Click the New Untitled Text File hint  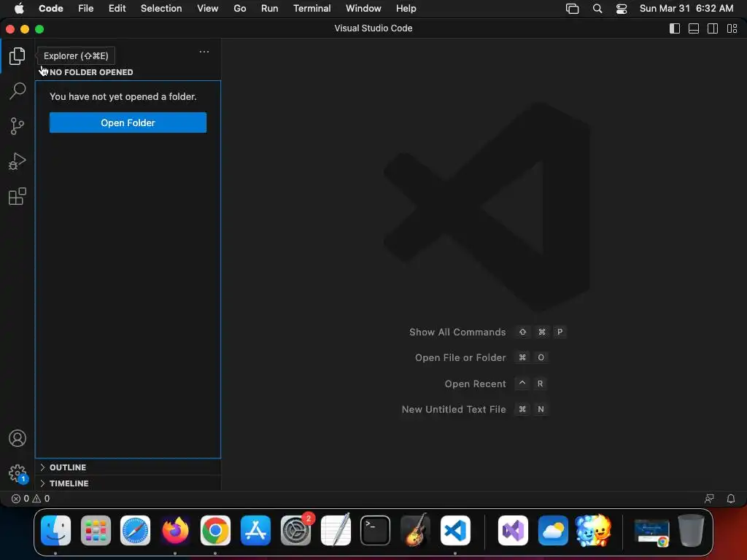(x=454, y=410)
